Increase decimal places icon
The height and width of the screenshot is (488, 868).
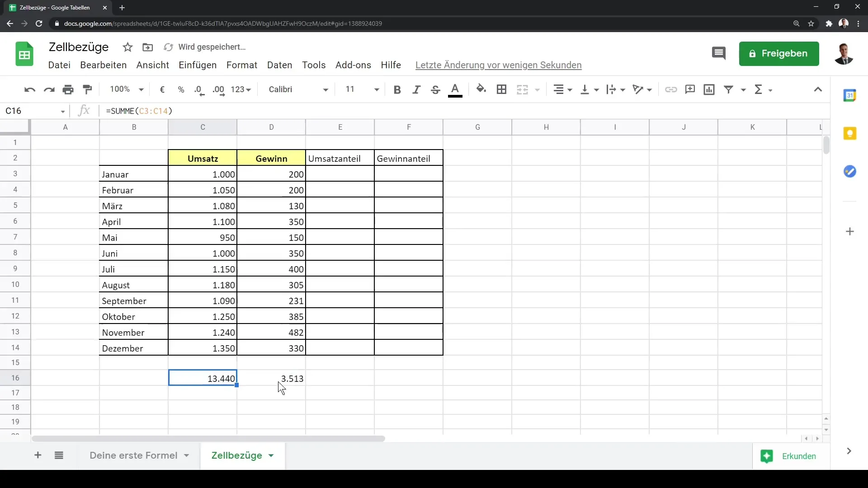218,89
